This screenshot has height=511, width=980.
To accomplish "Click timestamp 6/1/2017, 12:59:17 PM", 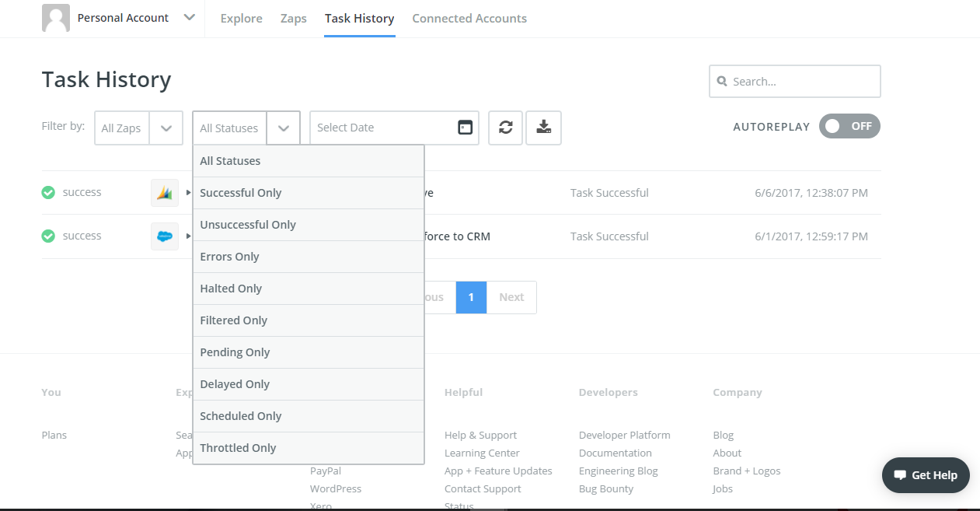I will (x=811, y=236).
